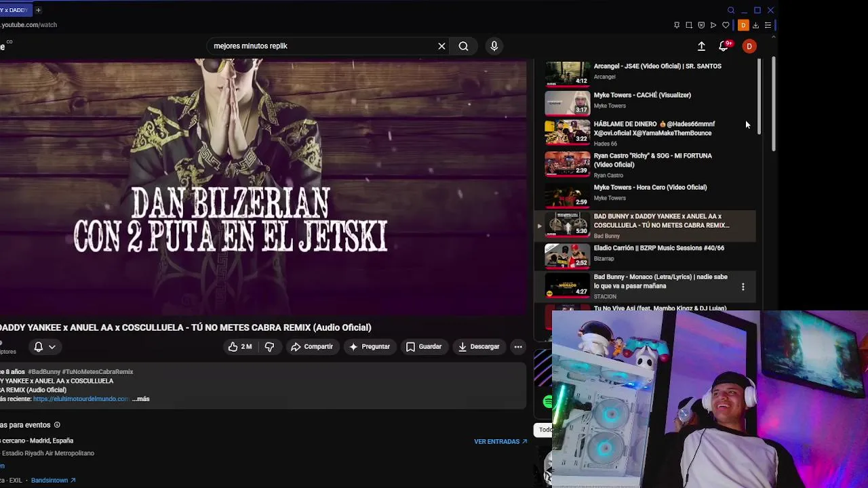868x488 pixels.
Task: Click the Descargar download button
Action: pyautogui.click(x=479, y=346)
